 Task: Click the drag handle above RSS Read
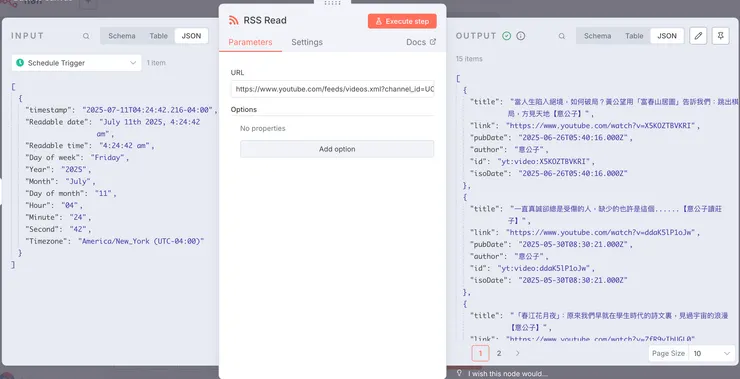(333, 3)
